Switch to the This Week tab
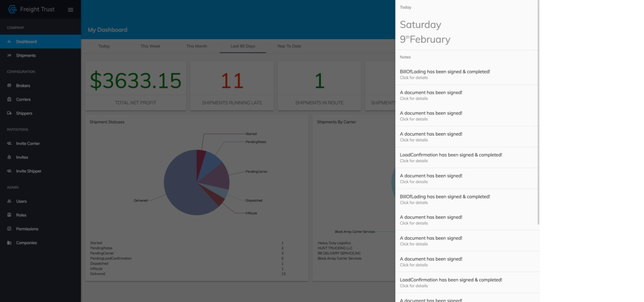The height and width of the screenshot is (302, 644). tap(150, 46)
